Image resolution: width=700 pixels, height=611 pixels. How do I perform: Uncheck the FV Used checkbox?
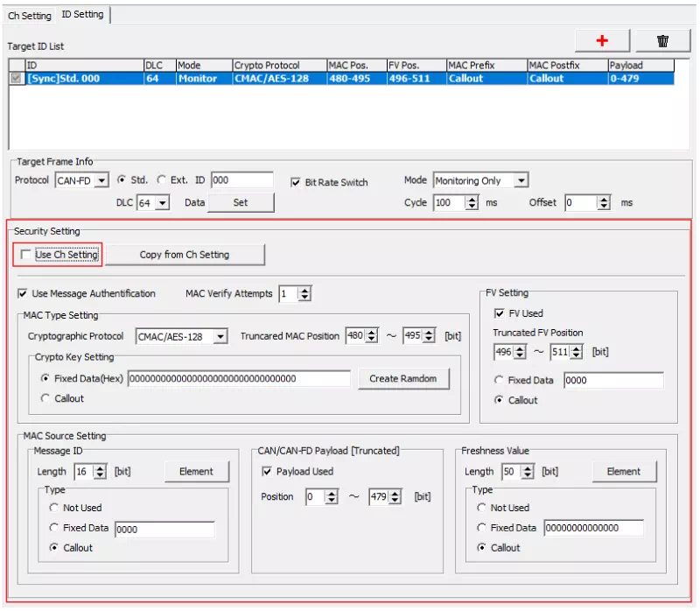pos(499,313)
